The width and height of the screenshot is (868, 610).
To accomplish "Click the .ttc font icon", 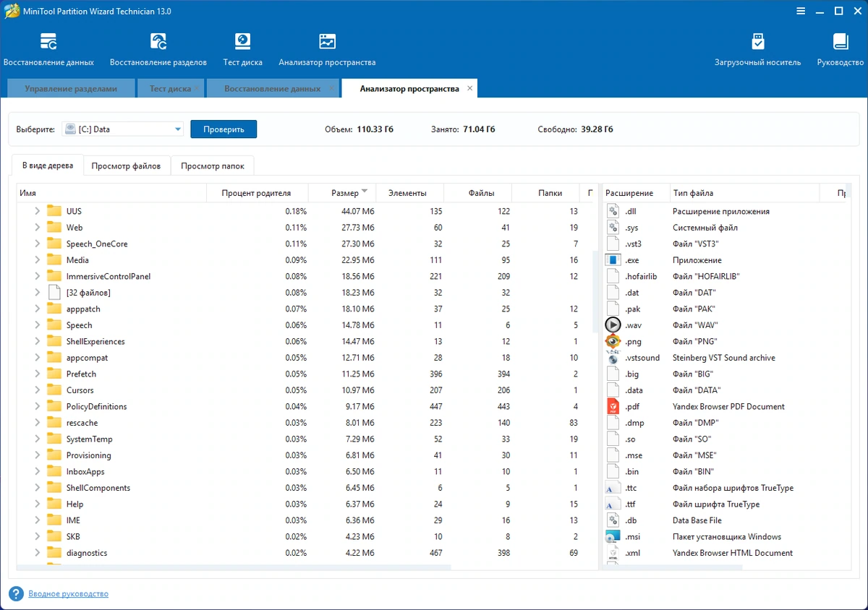I will [x=613, y=488].
